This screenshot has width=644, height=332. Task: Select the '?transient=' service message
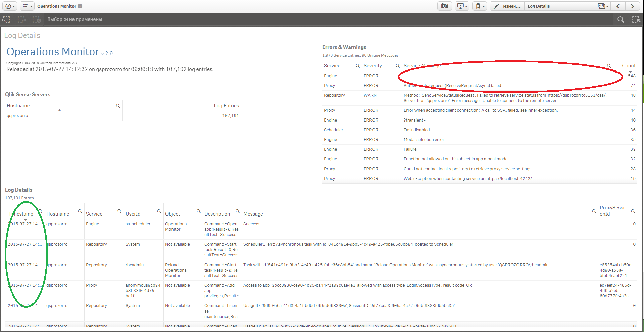coord(414,120)
